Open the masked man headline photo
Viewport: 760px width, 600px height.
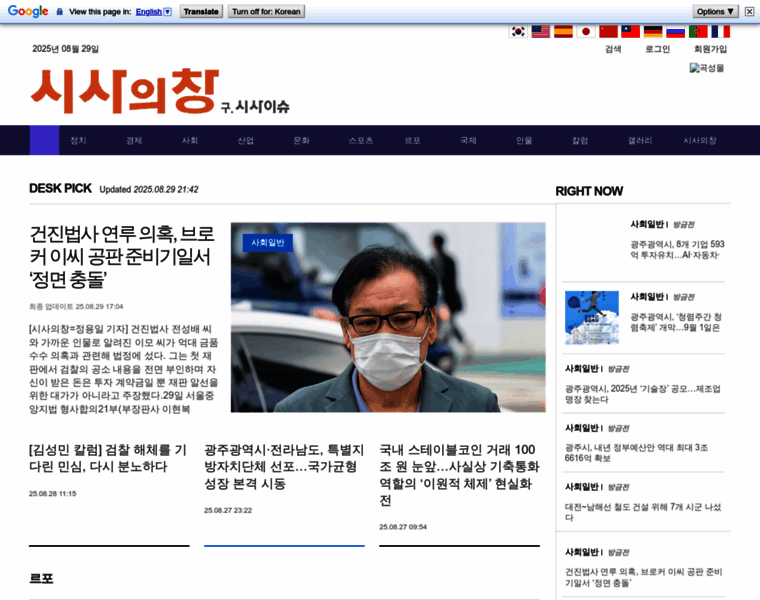point(388,317)
